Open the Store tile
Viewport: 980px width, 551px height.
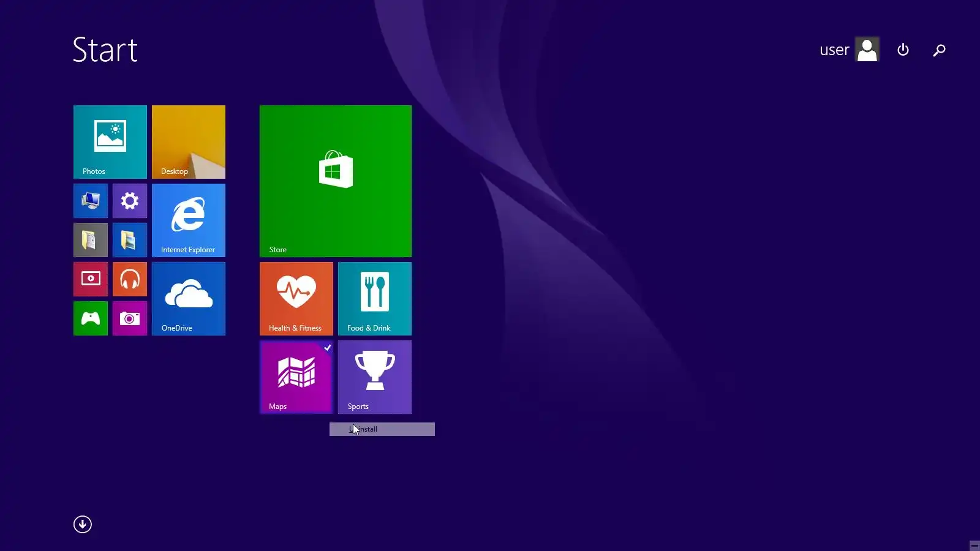click(336, 181)
